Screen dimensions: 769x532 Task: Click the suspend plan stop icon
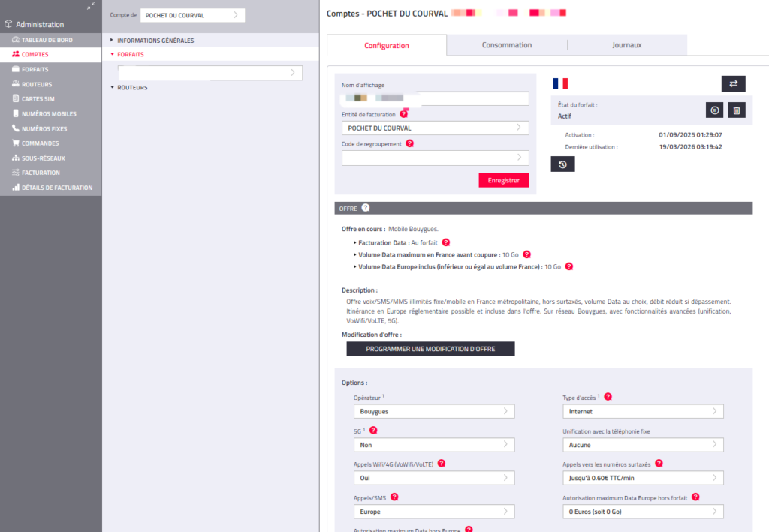point(714,110)
